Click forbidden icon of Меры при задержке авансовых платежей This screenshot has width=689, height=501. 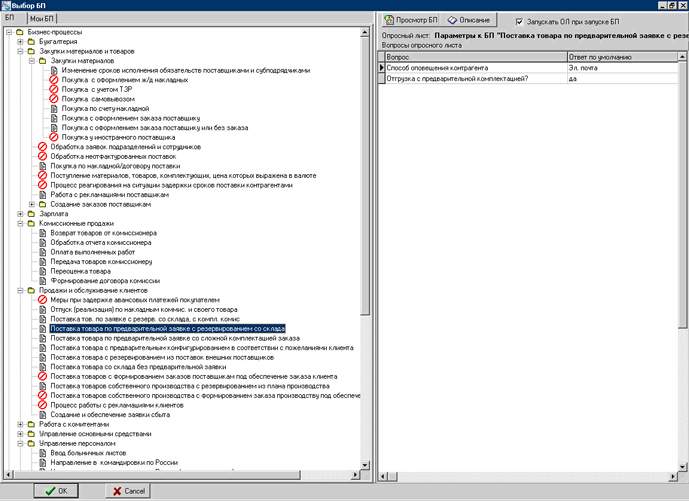click(x=42, y=300)
